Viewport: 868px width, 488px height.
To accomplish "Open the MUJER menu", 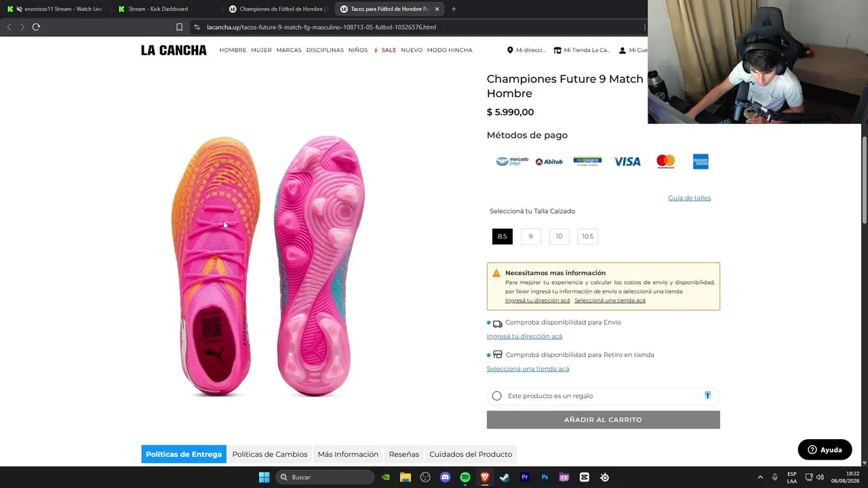I will [261, 50].
